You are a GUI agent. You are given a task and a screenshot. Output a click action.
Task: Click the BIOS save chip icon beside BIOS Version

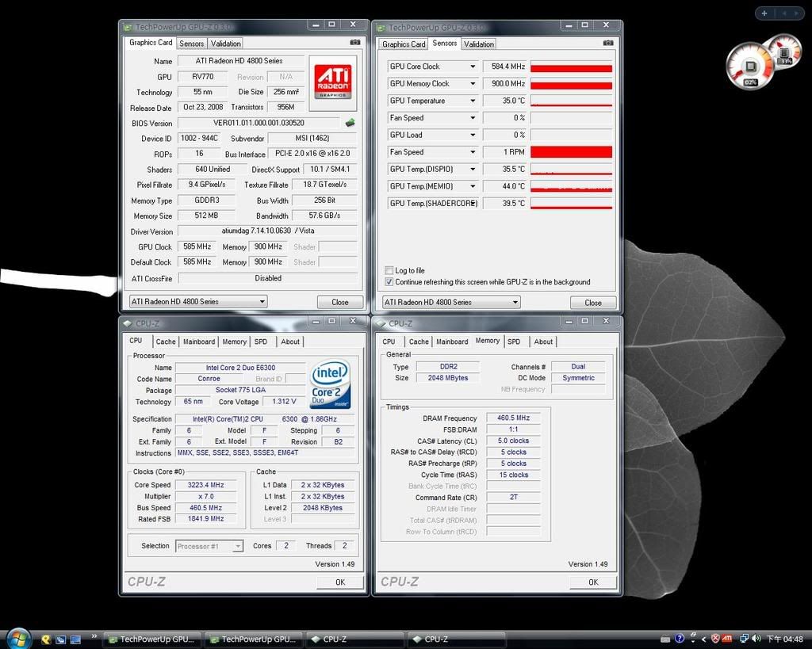click(350, 123)
